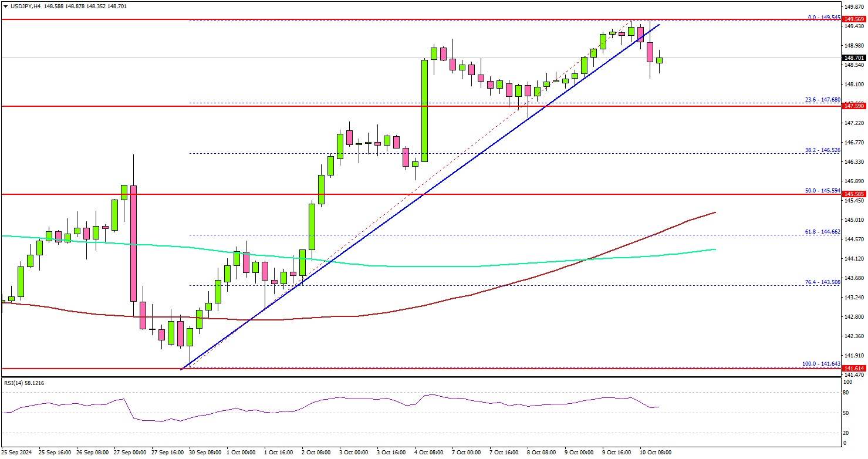Select the red 147.590 price level tag
Image resolution: width=868 pixels, height=459 pixels.
tap(855, 106)
